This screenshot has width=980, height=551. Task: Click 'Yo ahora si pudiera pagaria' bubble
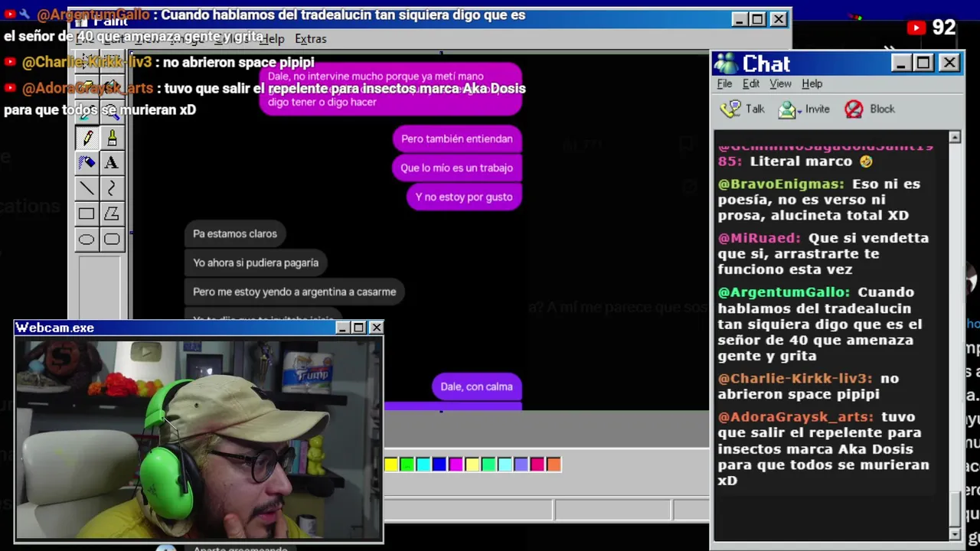(256, 262)
